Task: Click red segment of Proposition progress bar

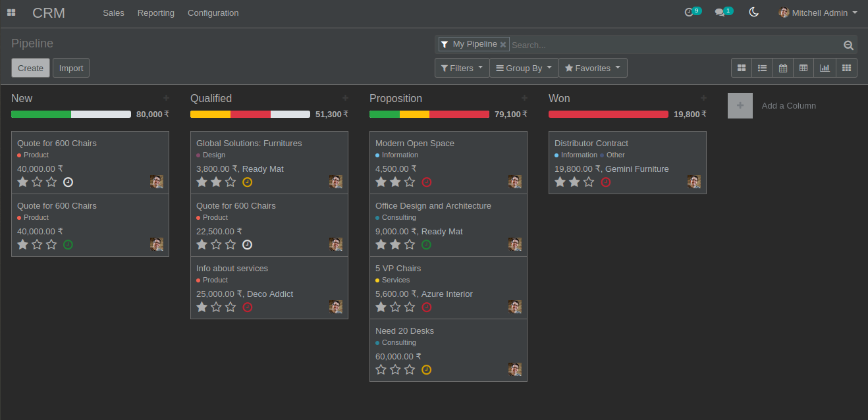Action: 459,114
